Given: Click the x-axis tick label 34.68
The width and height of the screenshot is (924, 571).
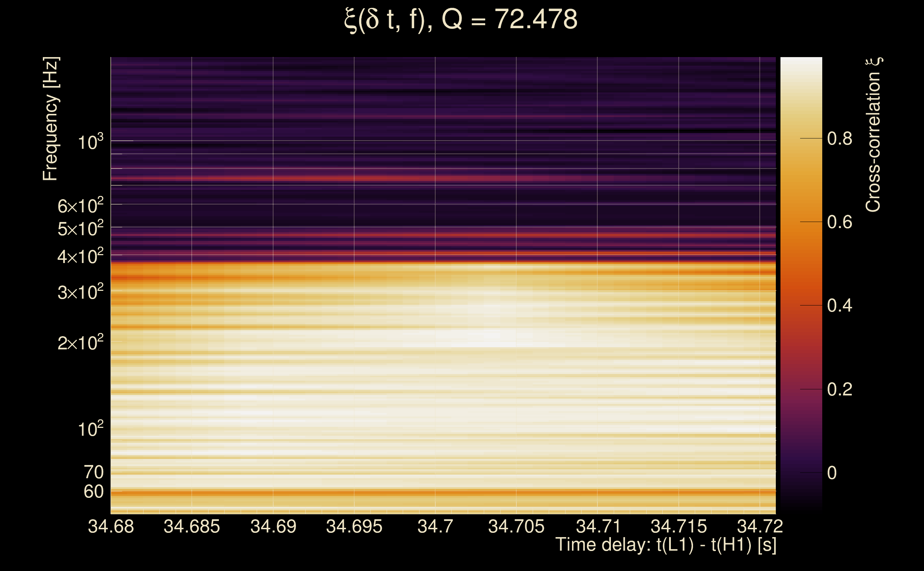Looking at the screenshot, I should coord(111,526).
